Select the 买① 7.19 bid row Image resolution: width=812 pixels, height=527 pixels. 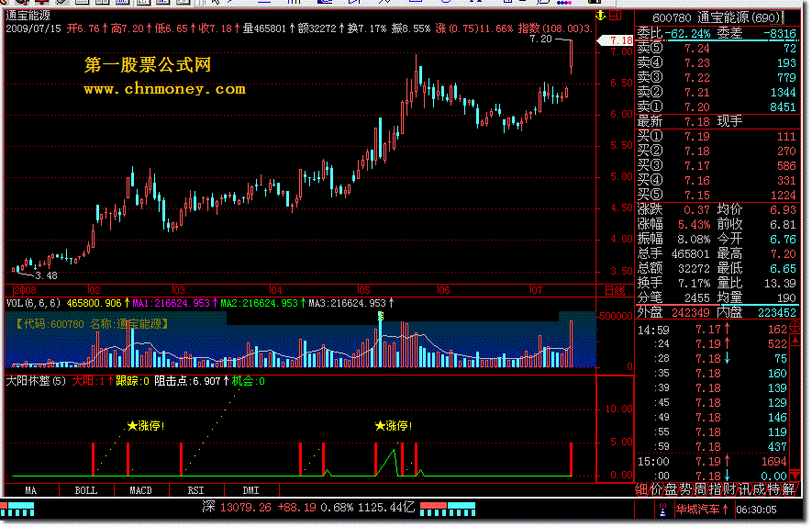coord(717,137)
